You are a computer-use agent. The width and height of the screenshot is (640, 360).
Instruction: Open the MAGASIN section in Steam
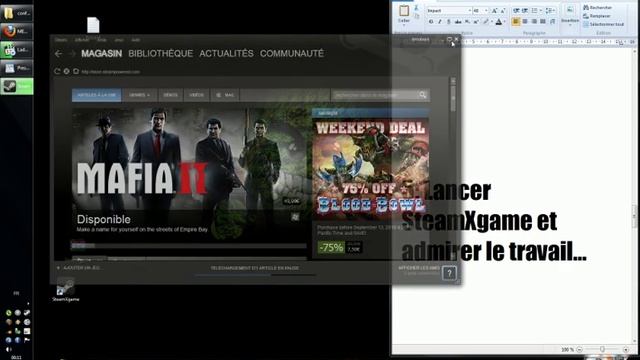(x=102, y=53)
